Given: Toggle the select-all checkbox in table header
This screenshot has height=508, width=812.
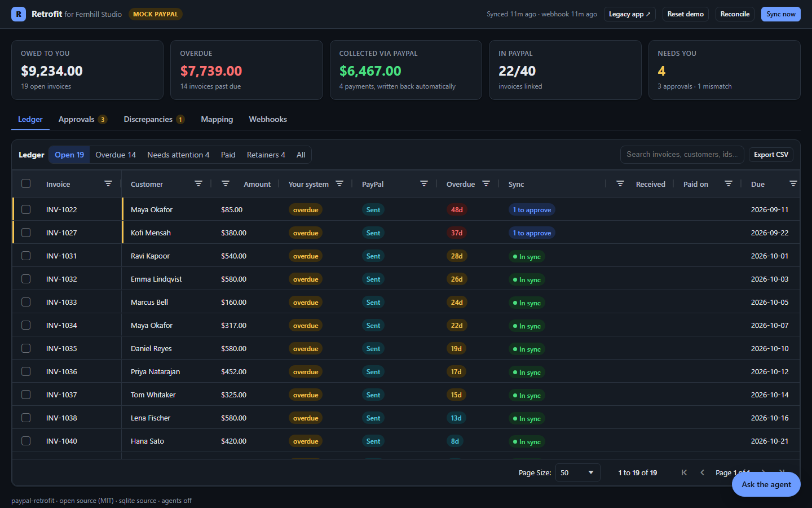Looking at the screenshot, I should pos(26,183).
